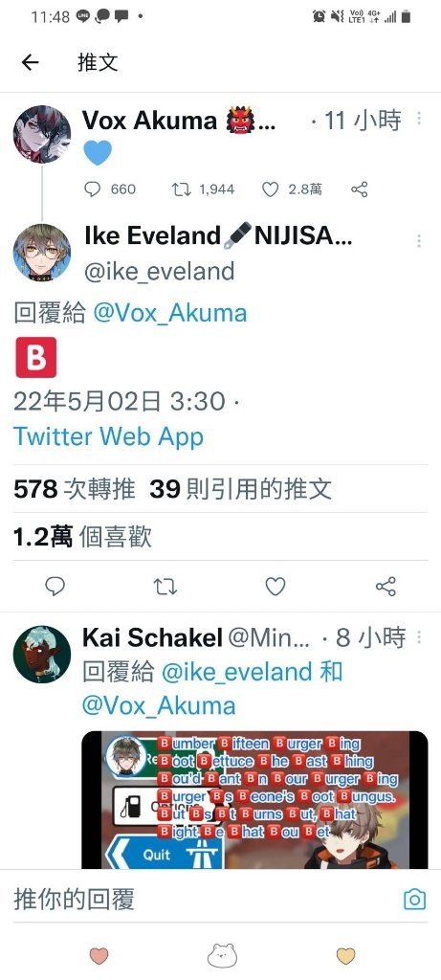Reply to Ike Eveland's tweet
This screenshot has width=441, height=980.
click(55, 587)
